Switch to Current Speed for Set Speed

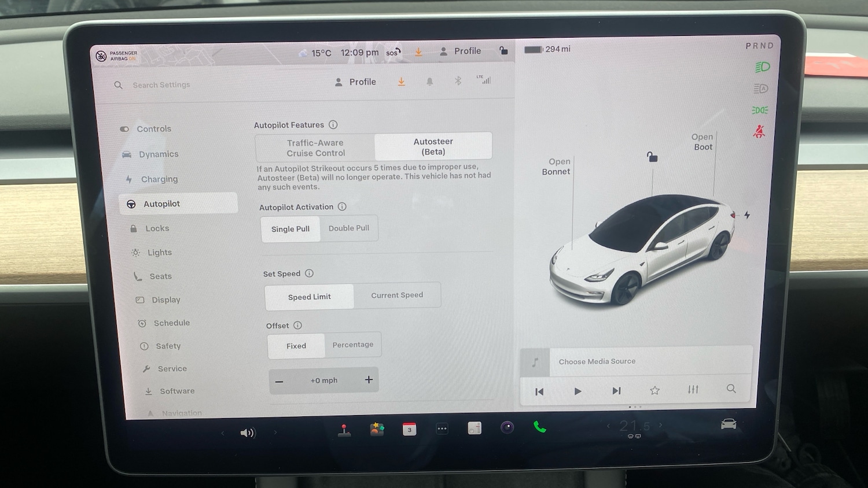[397, 295]
